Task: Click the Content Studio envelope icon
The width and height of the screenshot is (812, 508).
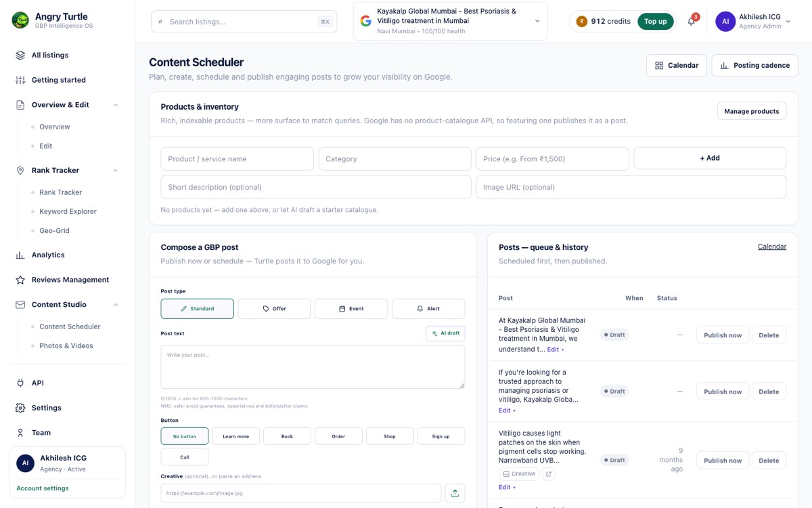Action: coord(20,305)
